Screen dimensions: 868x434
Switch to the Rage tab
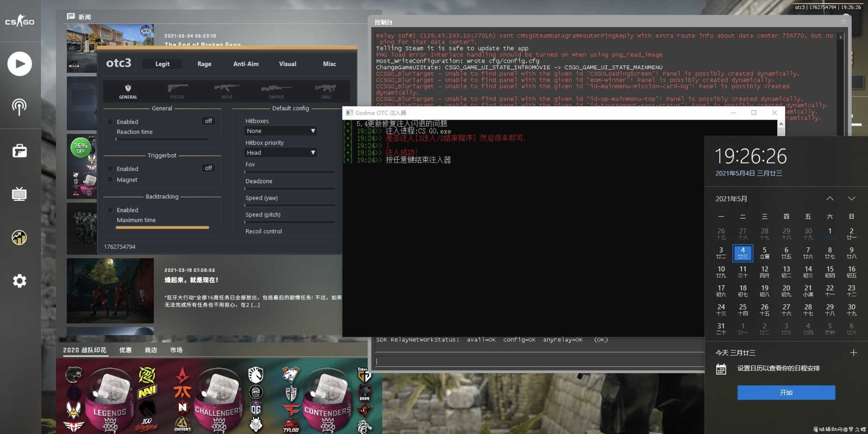pyautogui.click(x=204, y=64)
